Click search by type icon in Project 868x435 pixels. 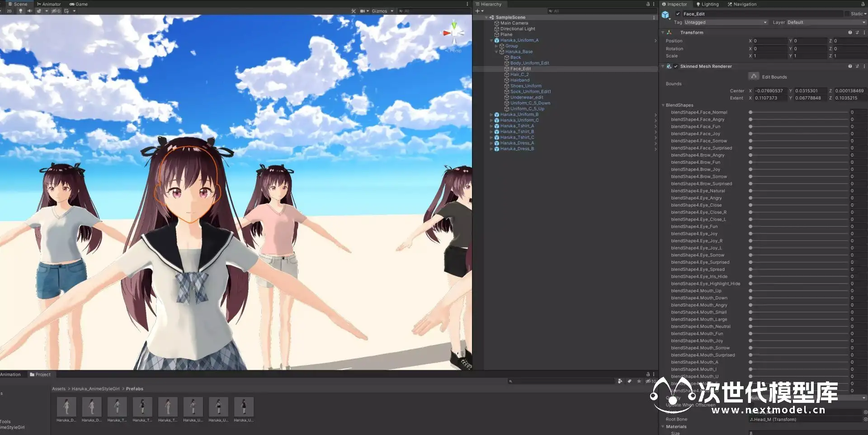point(620,381)
